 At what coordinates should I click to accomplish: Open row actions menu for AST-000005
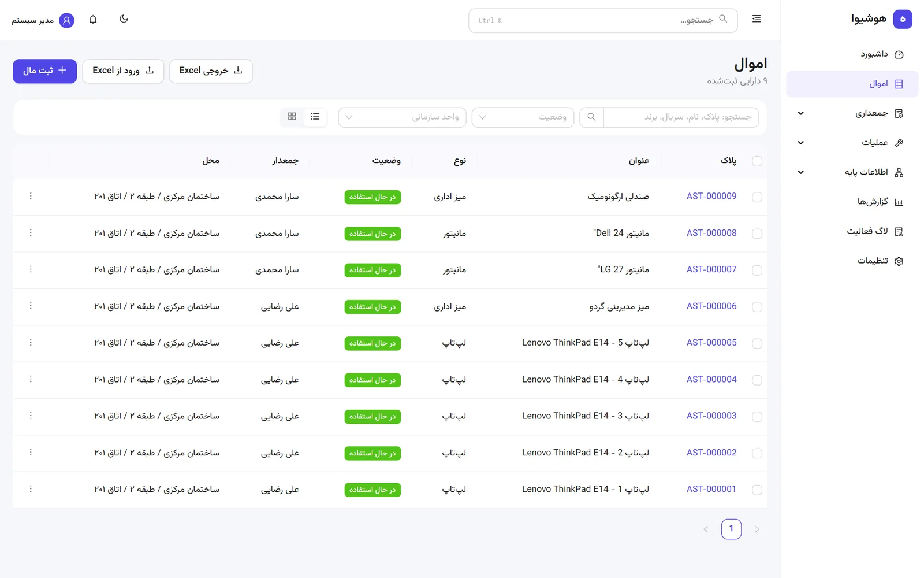click(x=31, y=343)
